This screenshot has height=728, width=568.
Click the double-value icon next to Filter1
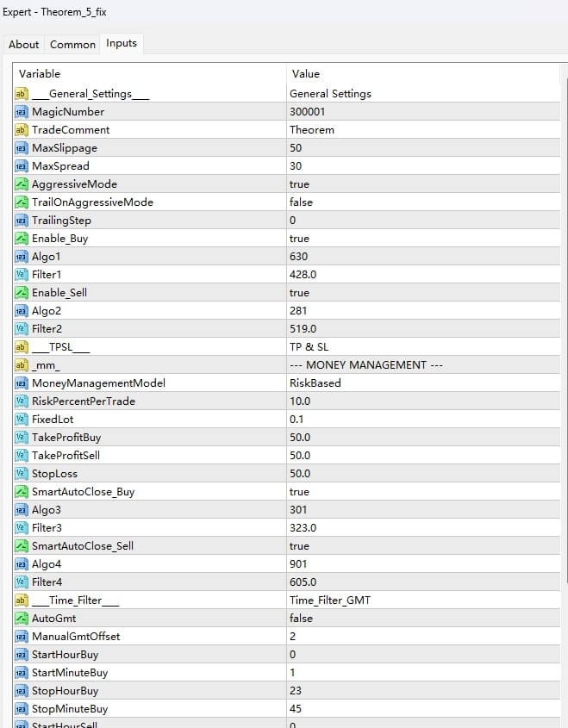[x=22, y=275]
